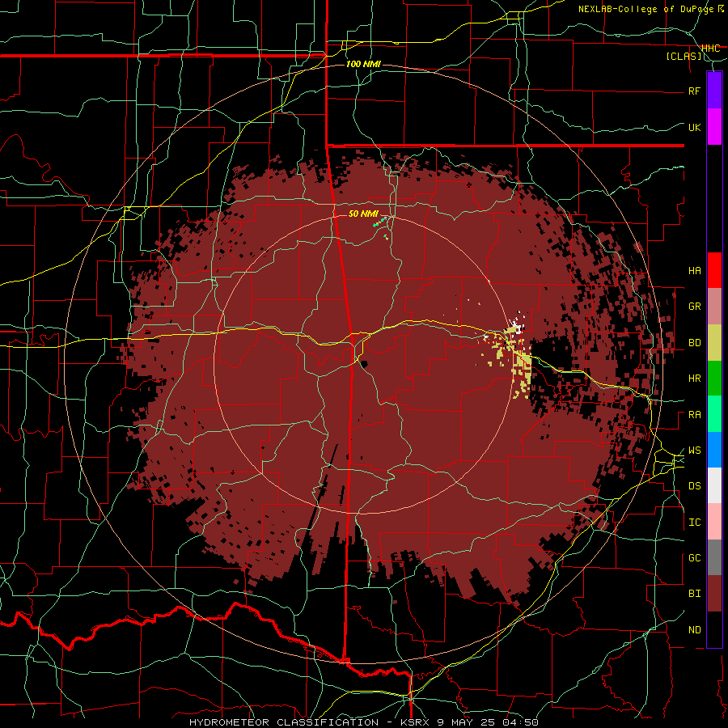Click the 100 NMI range ring label
This screenshot has width=728, height=728.
pyautogui.click(x=363, y=64)
